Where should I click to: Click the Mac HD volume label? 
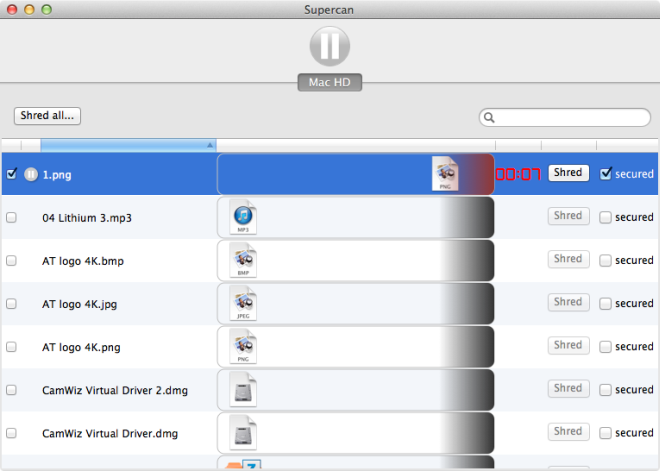[330, 82]
